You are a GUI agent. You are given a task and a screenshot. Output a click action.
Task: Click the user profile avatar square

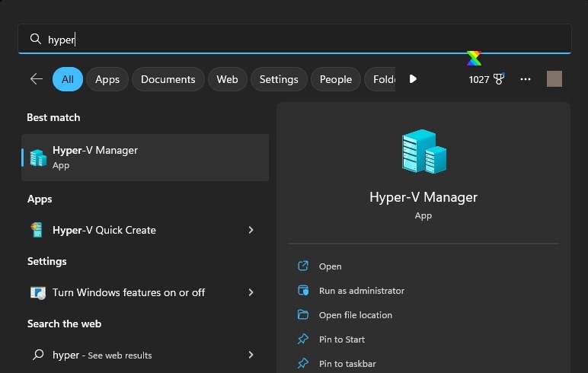554,78
